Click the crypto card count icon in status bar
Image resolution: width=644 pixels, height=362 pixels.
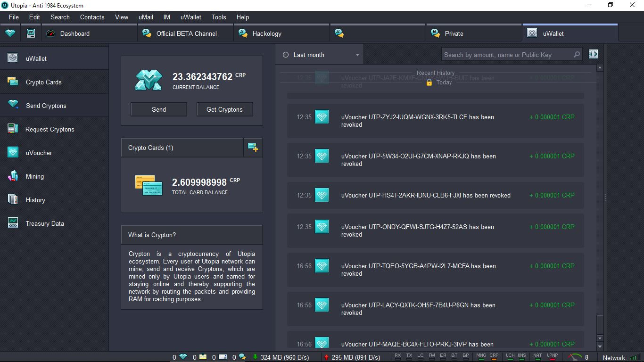pos(203,357)
